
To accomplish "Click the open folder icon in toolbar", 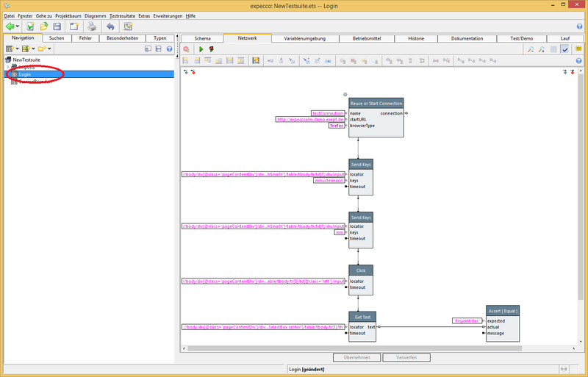I will click(44, 26).
